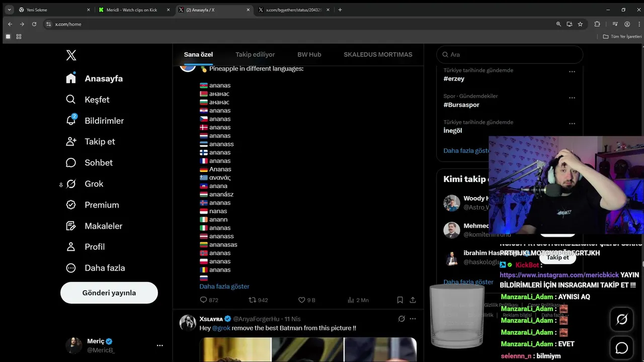Reload the x.com/home page
The width and height of the screenshot is (644, 362).
(34, 24)
